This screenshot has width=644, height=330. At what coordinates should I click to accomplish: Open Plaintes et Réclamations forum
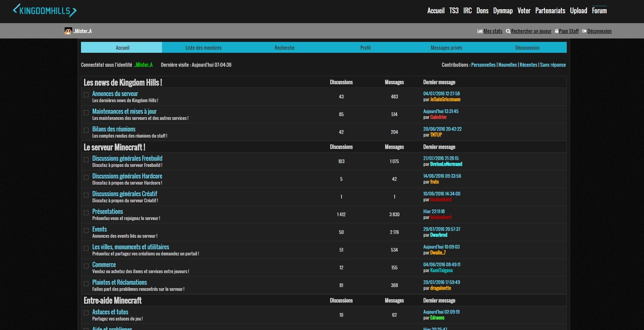[119, 282]
